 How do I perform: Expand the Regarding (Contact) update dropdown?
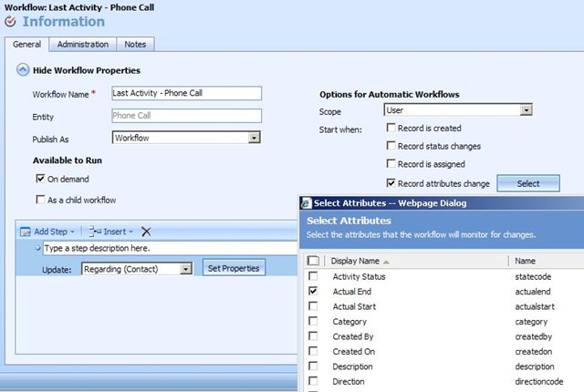tap(185, 269)
